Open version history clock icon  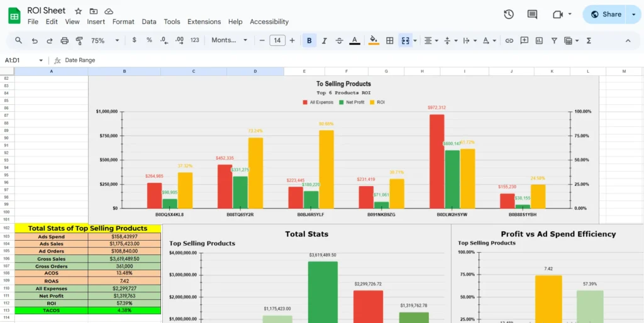tap(509, 14)
